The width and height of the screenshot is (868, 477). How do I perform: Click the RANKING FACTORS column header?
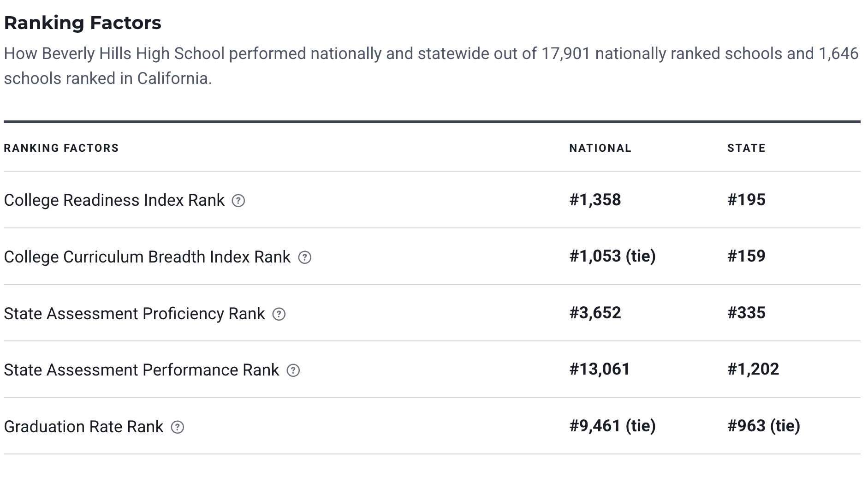pyautogui.click(x=61, y=148)
